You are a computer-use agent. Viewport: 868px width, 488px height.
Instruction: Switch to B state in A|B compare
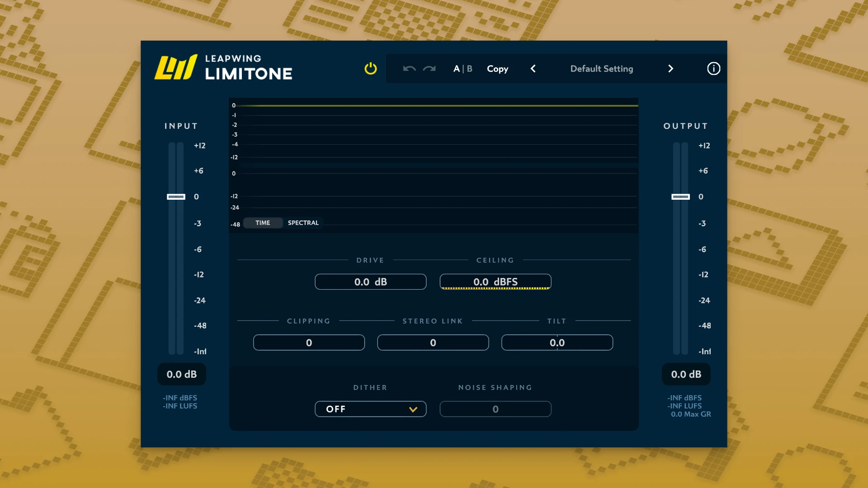click(x=469, y=69)
